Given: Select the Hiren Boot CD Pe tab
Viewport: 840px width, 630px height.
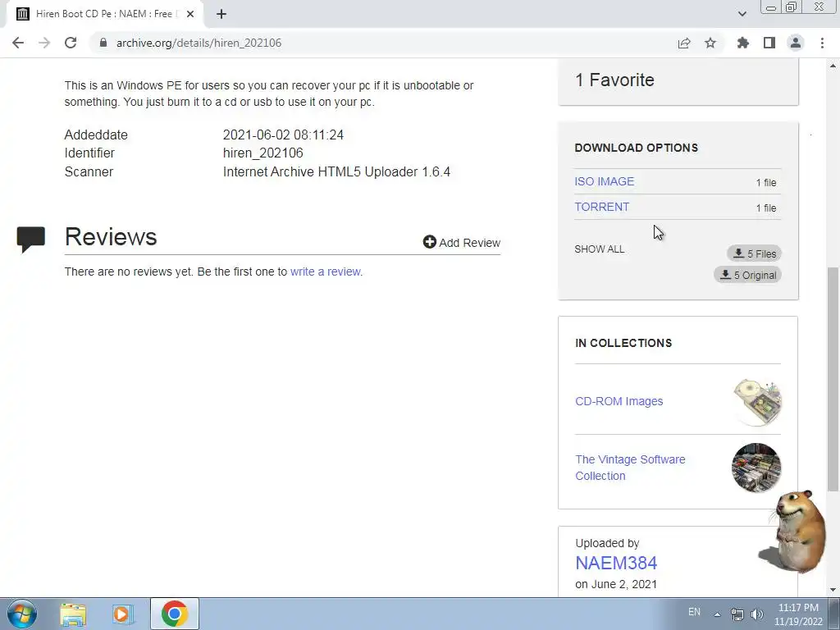Looking at the screenshot, I should [104, 14].
